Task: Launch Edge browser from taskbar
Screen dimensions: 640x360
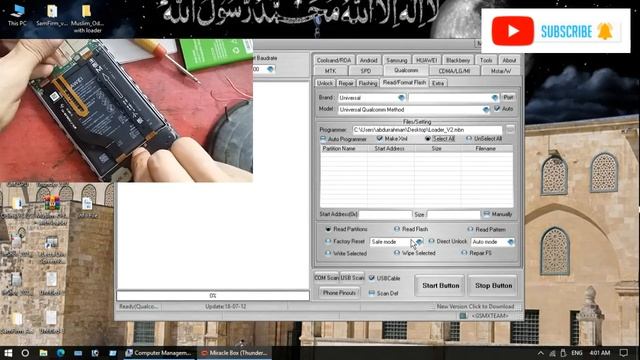Action: [61, 353]
